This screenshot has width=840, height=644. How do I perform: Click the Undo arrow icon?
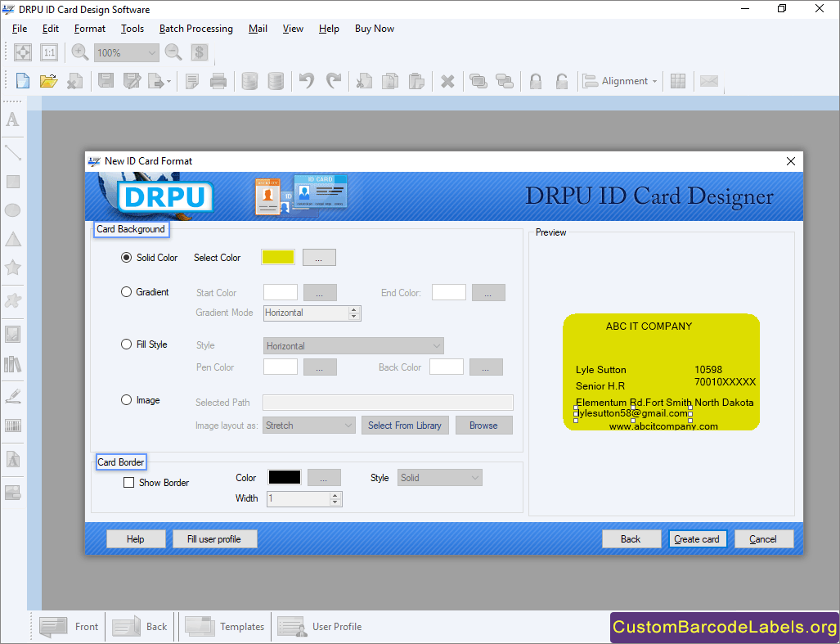click(x=307, y=81)
